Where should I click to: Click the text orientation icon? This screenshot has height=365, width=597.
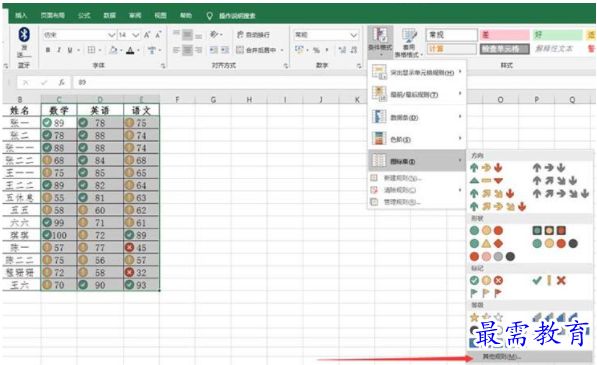(214, 35)
